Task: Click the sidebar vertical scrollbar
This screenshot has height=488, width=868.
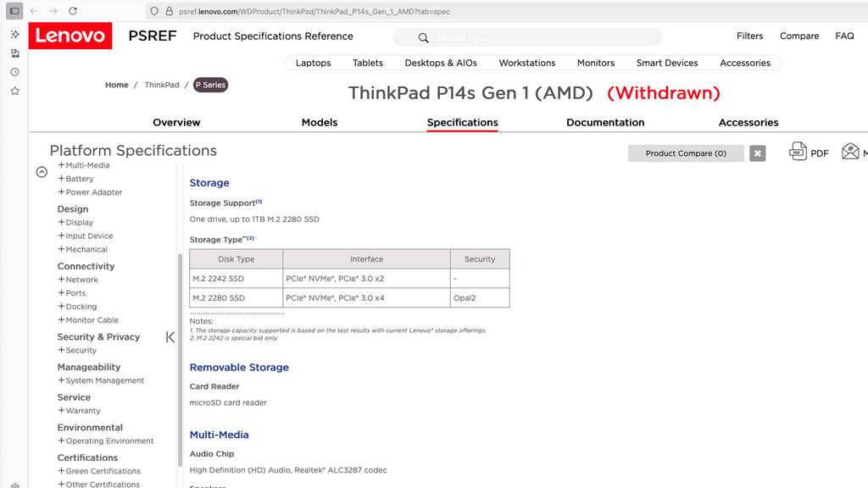Action: click(180, 359)
